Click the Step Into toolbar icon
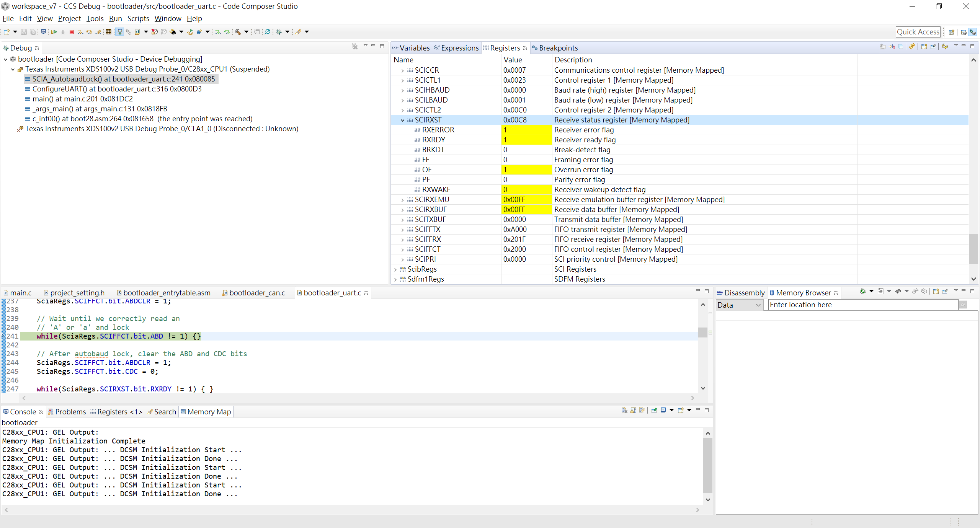The image size is (980, 528). coord(80,32)
